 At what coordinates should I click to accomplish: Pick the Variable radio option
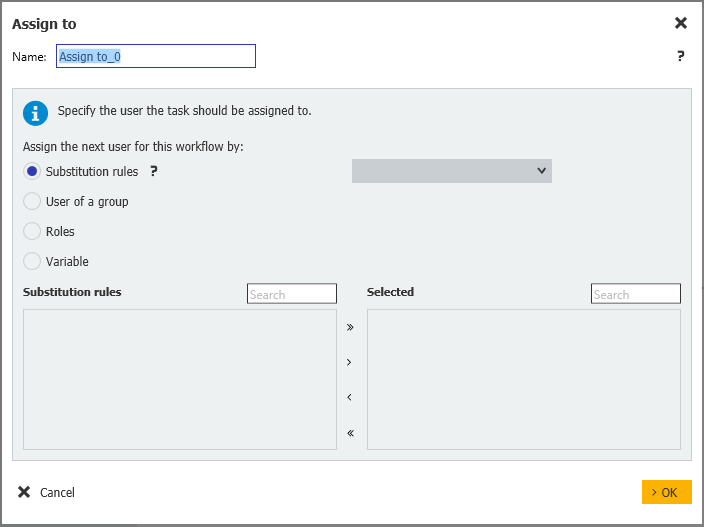[32, 261]
